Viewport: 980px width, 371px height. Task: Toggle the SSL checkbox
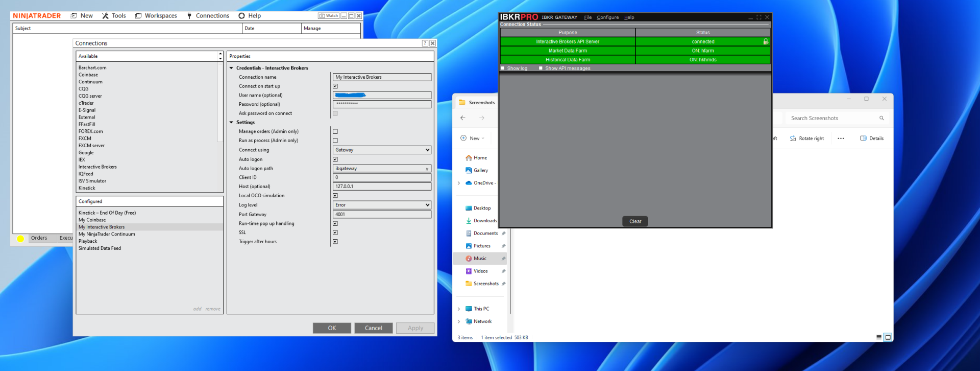coord(335,233)
